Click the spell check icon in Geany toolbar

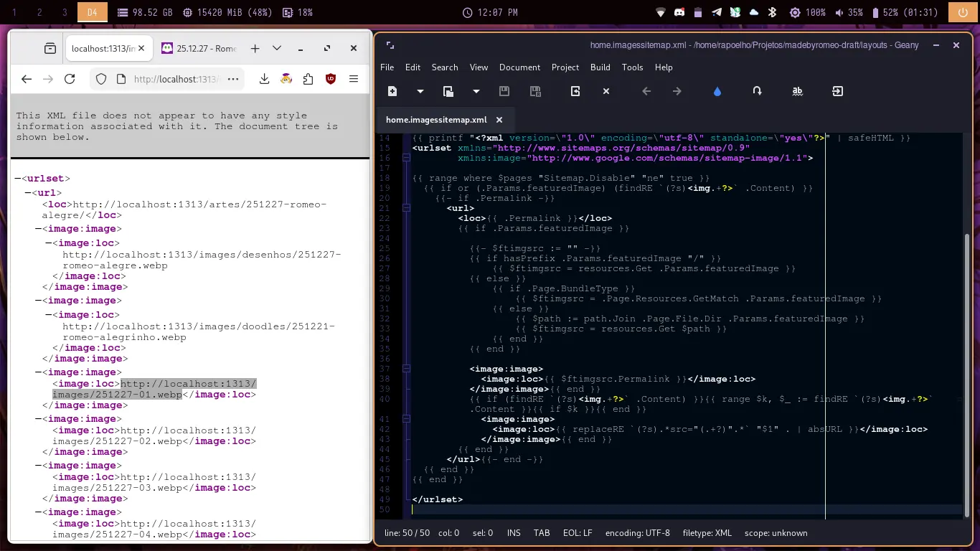(x=797, y=91)
